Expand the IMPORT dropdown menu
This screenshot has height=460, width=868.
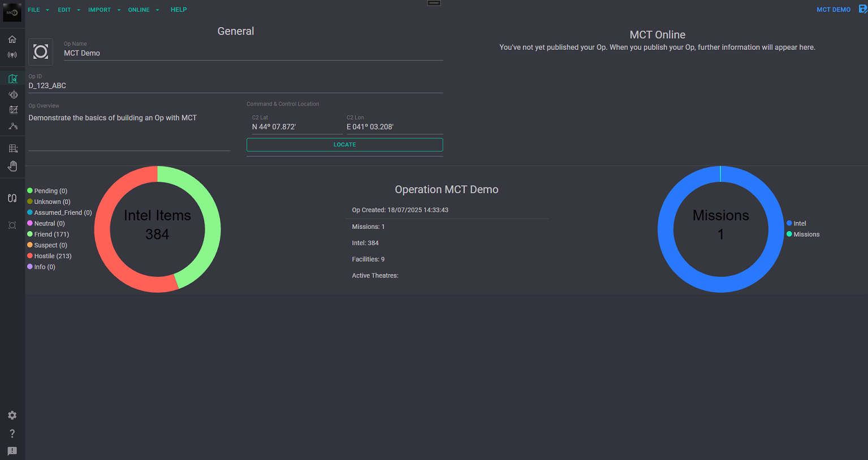pyautogui.click(x=103, y=10)
